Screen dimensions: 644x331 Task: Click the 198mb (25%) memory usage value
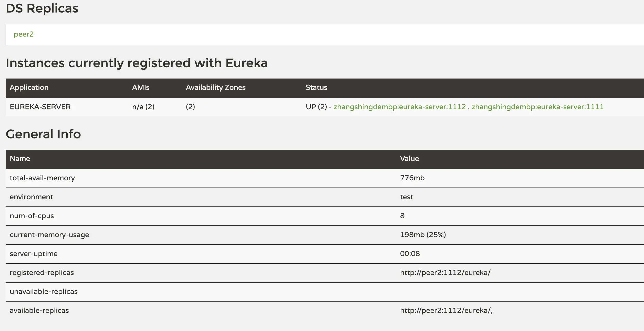[x=423, y=235]
